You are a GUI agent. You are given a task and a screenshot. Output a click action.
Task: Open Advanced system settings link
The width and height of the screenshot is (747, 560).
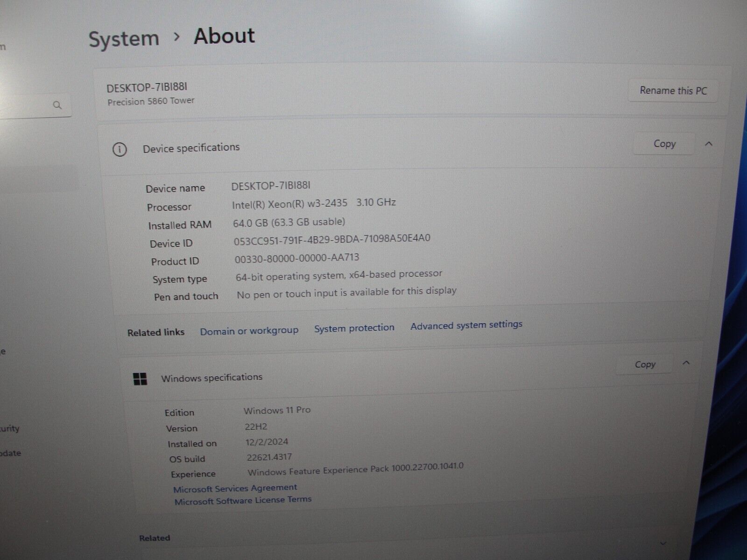click(x=466, y=325)
